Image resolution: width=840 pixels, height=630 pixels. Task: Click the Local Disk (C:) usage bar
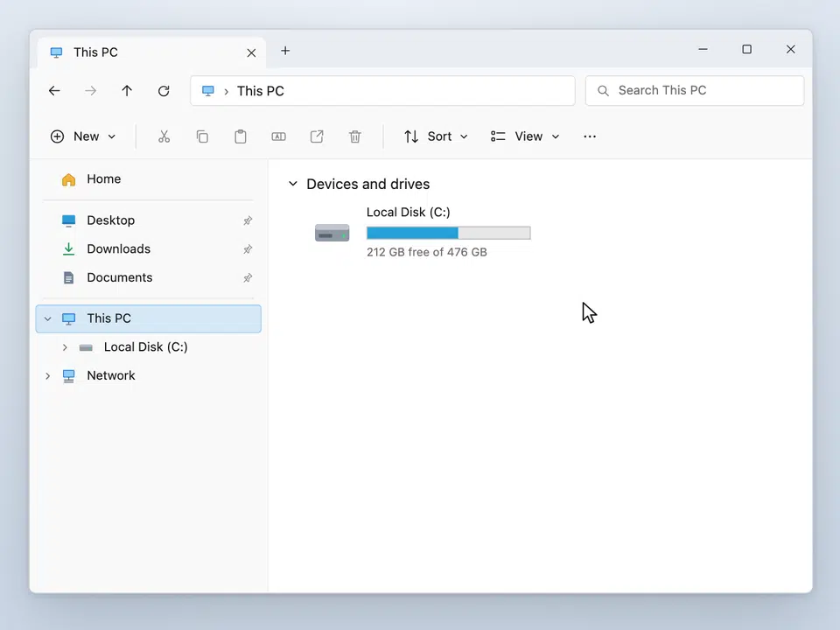coord(448,233)
